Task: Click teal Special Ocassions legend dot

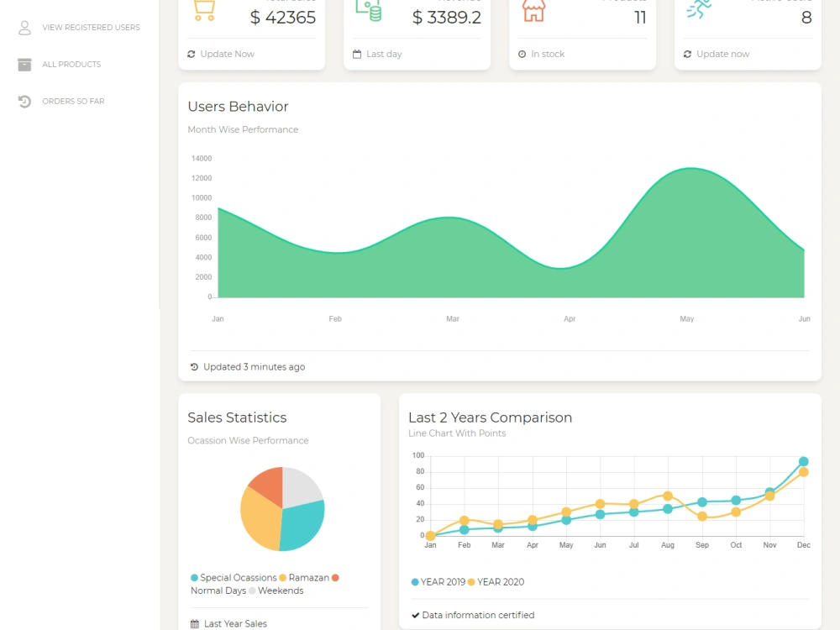Action: click(x=195, y=578)
